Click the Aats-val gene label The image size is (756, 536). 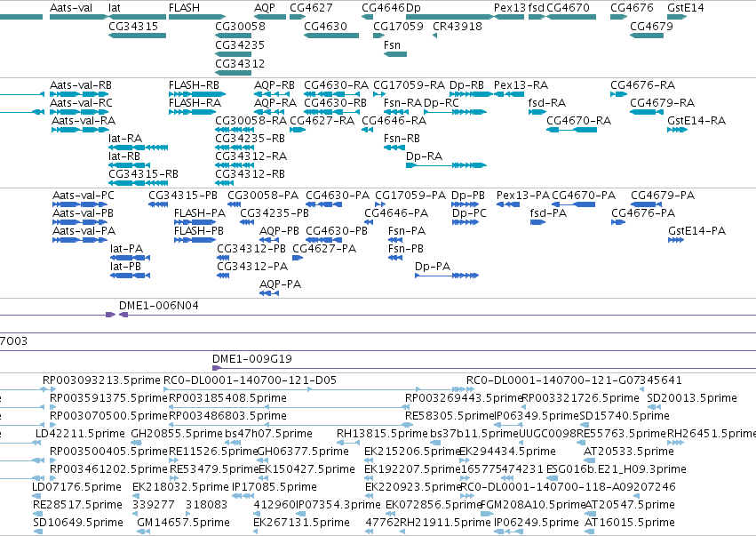(71, 8)
